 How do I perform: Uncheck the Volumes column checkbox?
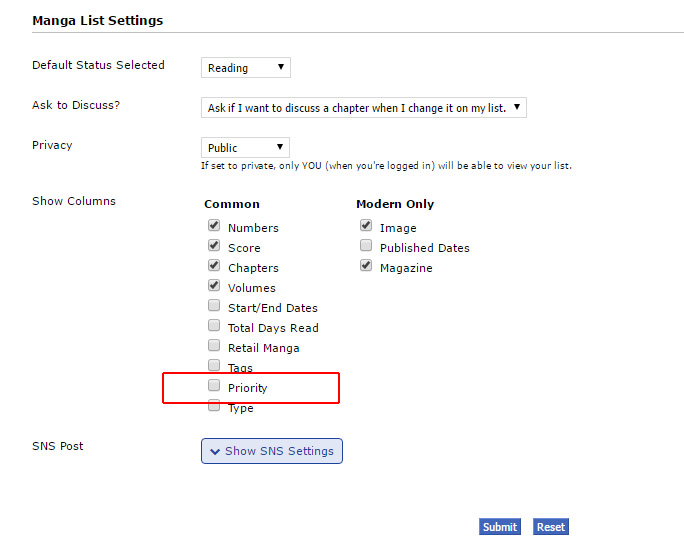click(214, 286)
